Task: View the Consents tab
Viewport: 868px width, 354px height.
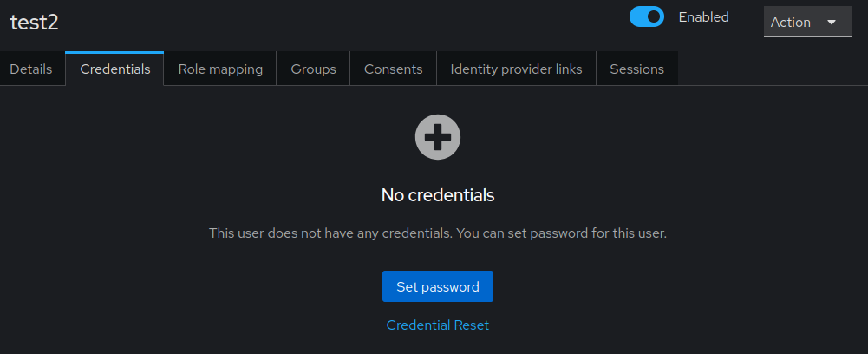Action: coord(393,69)
